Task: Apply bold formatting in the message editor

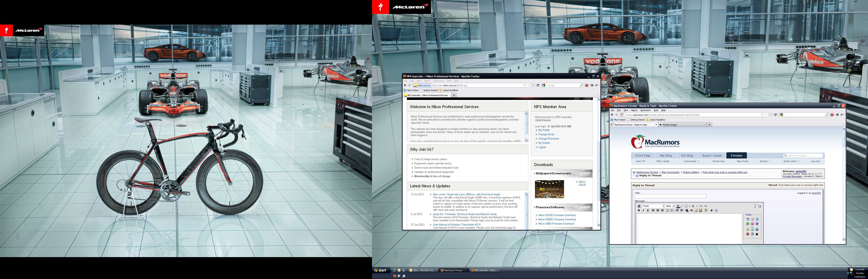Action: click(639, 211)
